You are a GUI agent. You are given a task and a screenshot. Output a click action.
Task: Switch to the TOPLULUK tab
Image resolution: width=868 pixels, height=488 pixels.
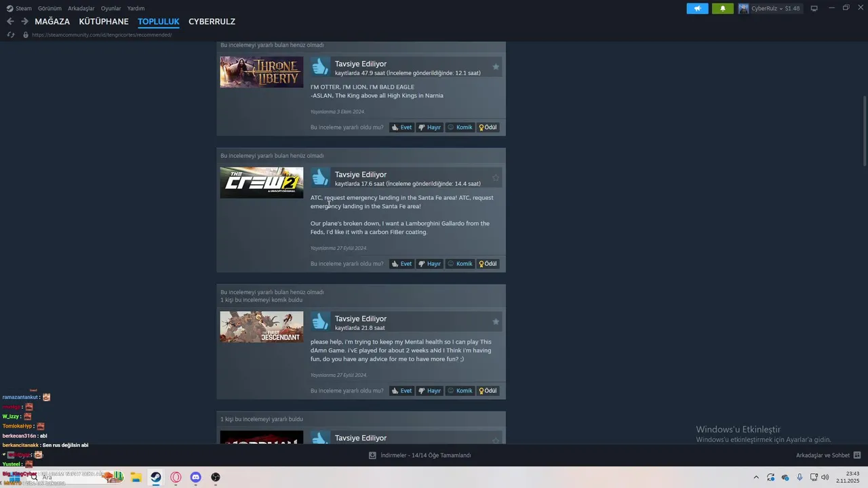(159, 22)
